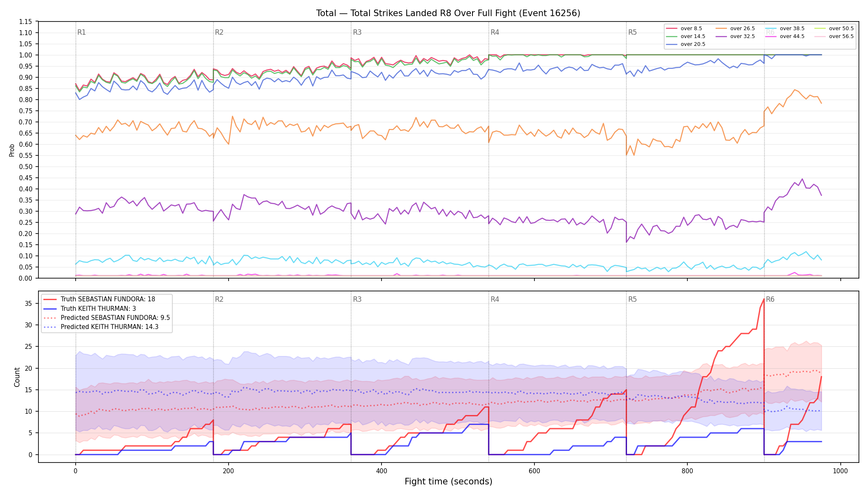
Task: Click the 'over 20.5' legend entry
Action: pyautogui.click(x=686, y=44)
